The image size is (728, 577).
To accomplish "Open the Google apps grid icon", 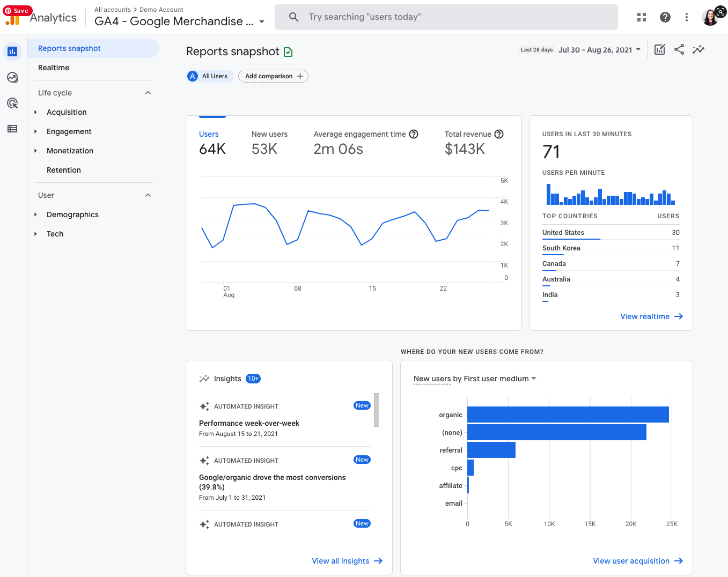I will tap(642, 17).
